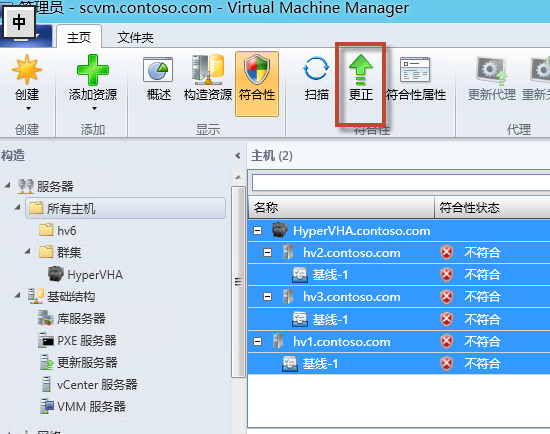550x434 pixels.
Task: Click the Create (创建) sunburst icon
Action: 27,70
